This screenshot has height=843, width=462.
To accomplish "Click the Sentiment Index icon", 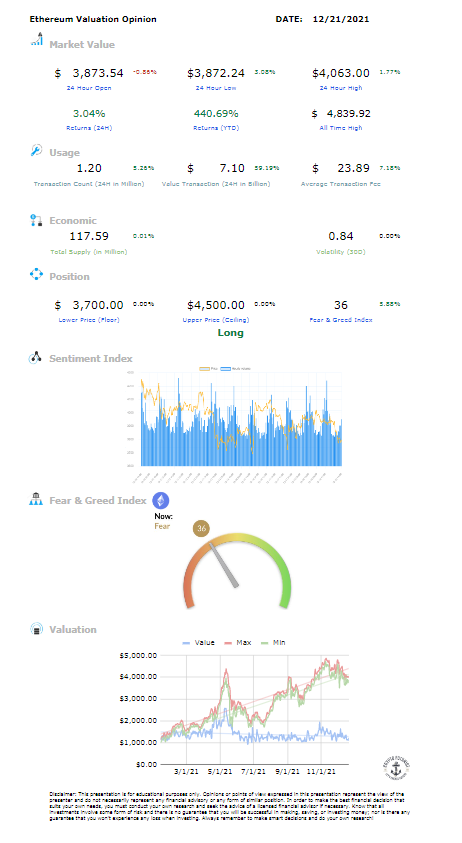I will pos(35,358).
